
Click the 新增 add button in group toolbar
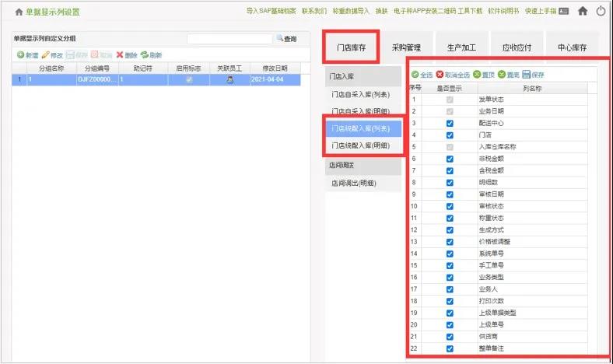pos(27,55)
